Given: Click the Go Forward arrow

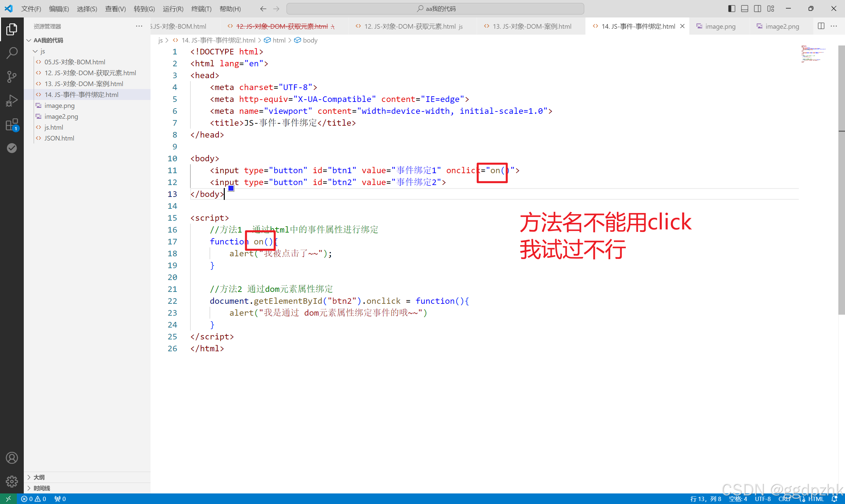Looking at the screenshot, I should (x=276, y=9).
